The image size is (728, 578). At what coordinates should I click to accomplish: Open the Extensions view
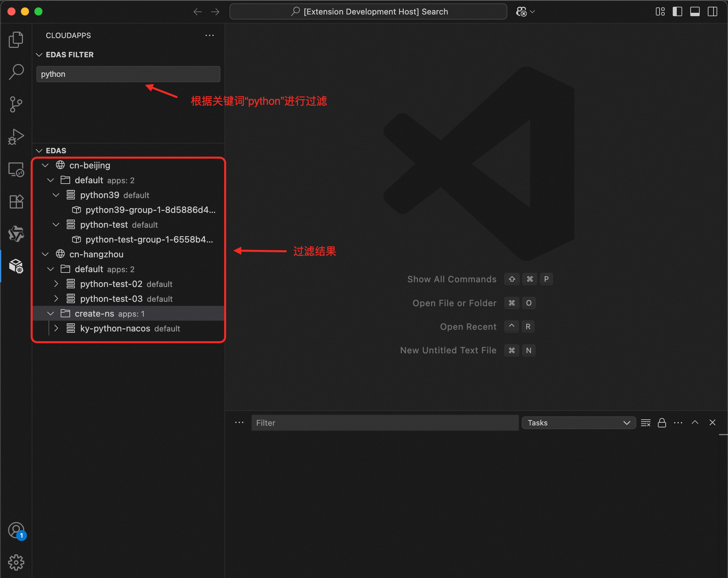click(16, 202)
